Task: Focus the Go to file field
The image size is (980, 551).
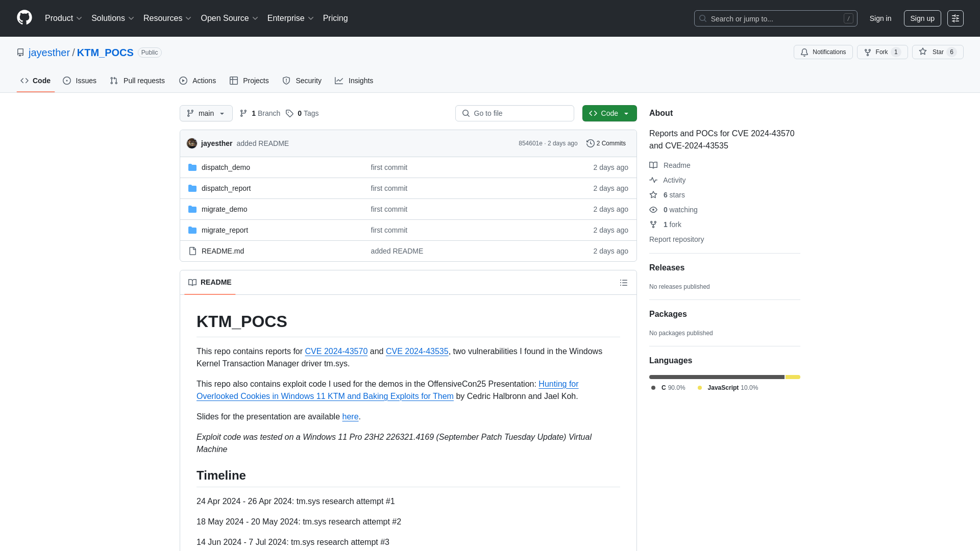Action: pyautogui.click(x=514, y=113)
